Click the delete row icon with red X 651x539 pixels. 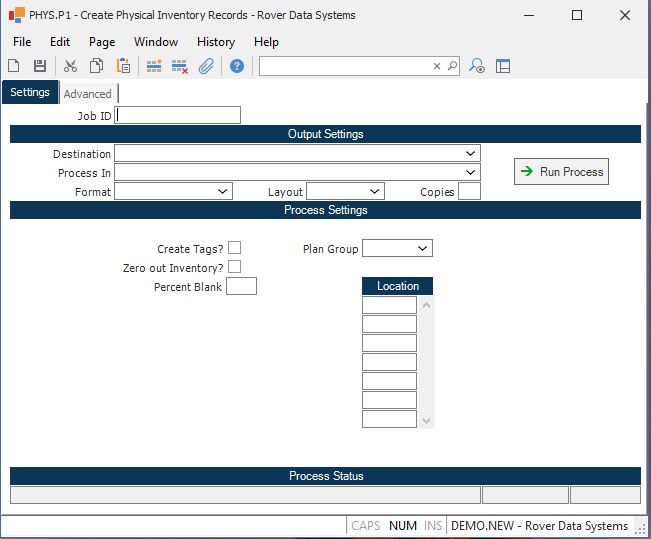coord(180,66)
